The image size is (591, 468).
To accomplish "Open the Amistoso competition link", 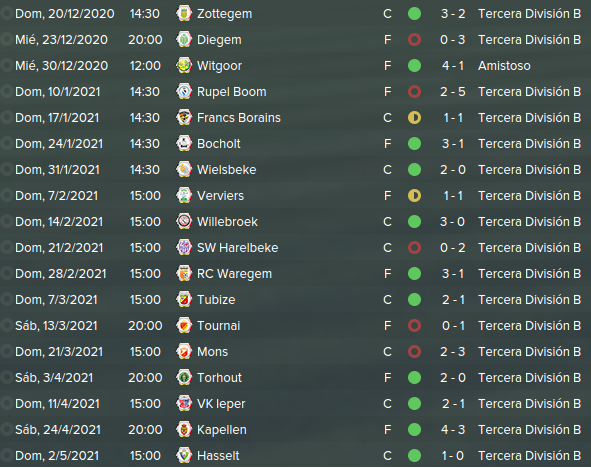I will tap(504, 66).
